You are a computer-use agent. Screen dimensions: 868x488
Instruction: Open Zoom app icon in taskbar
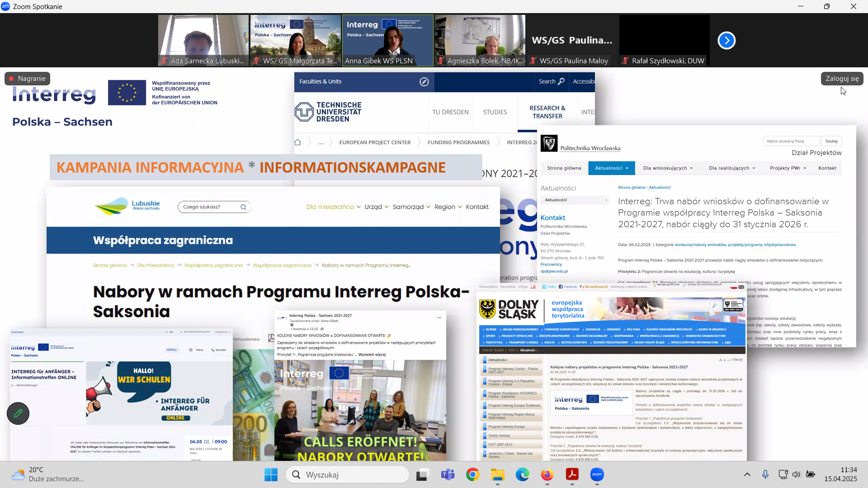tap(597, 474)
